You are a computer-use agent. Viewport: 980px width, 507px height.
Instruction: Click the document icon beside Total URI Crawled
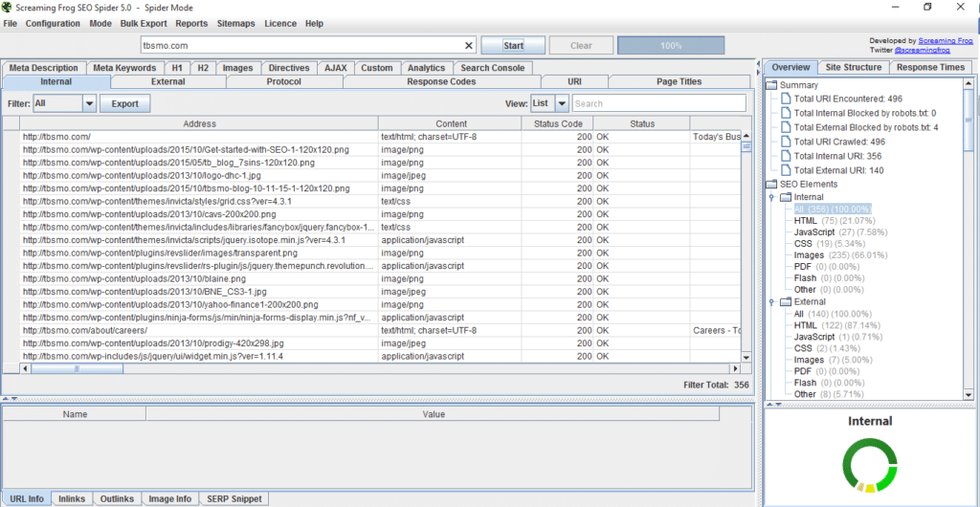(x=786, y=142)
